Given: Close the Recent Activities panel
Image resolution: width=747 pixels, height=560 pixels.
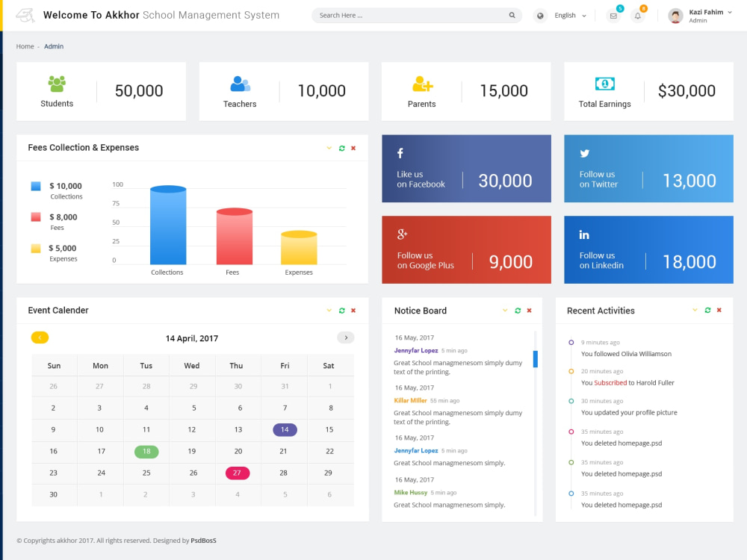Looking at the screenshot, I should tap(719, 310).
